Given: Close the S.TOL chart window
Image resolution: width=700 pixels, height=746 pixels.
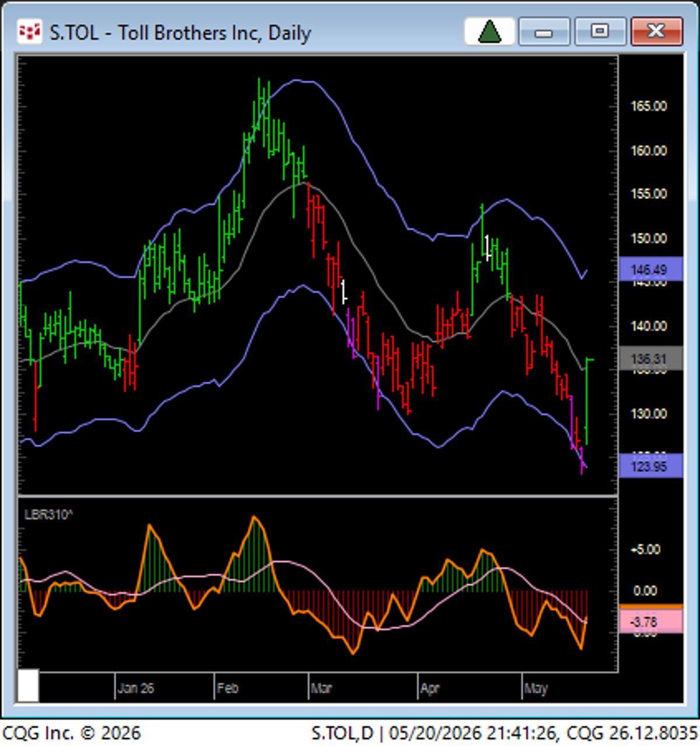Looking at the screenshot, I should [x=656, y=31].
